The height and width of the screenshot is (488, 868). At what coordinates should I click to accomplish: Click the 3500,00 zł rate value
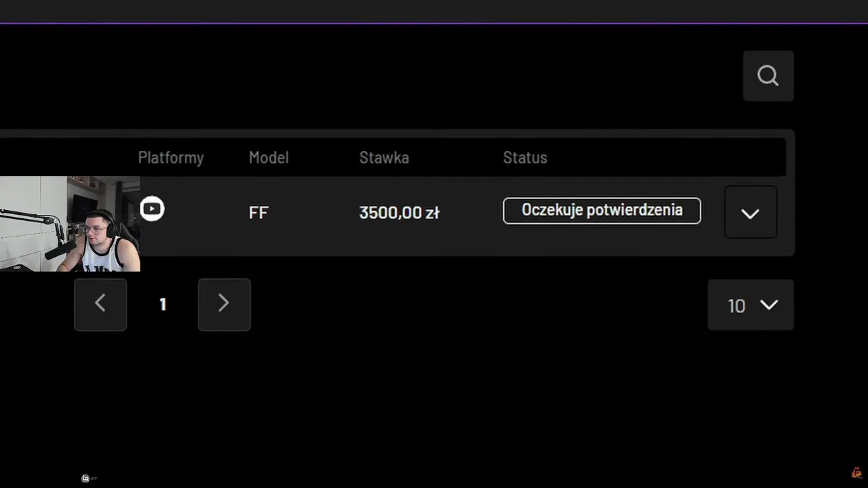pyautogui.click(x=399, y=213)
